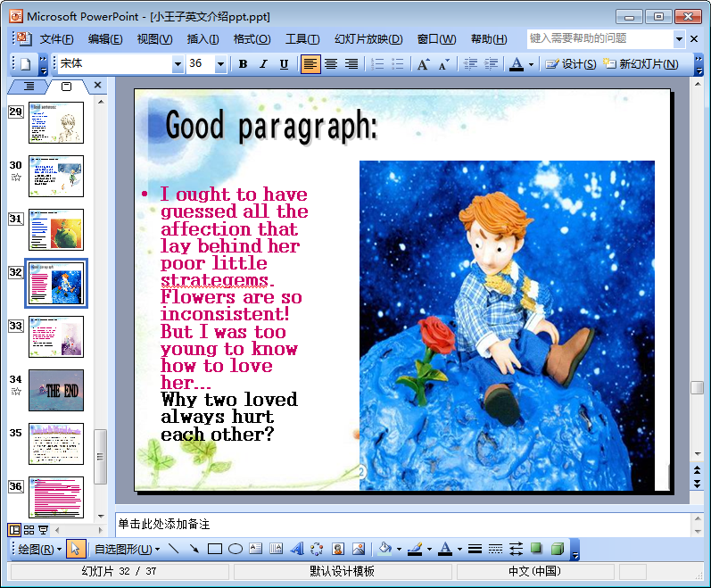Click Increase Indent icon
Image resolution: width=711 pixels, height=588 pixels.
491,64
